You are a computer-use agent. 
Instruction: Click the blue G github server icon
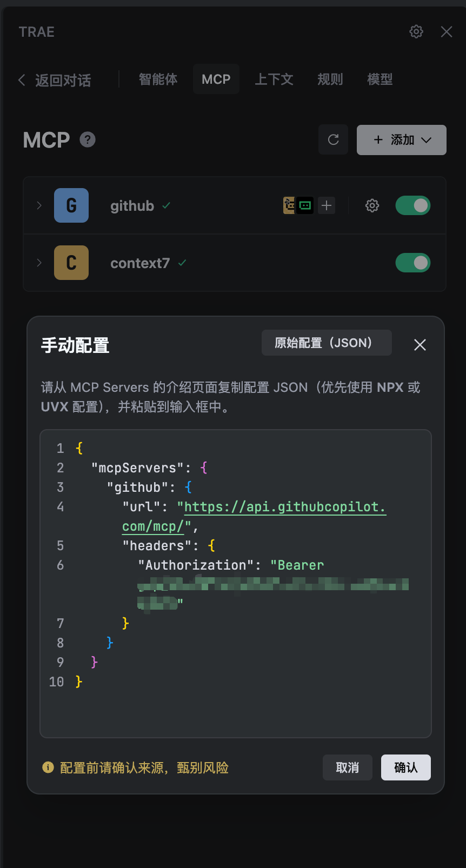71,205
